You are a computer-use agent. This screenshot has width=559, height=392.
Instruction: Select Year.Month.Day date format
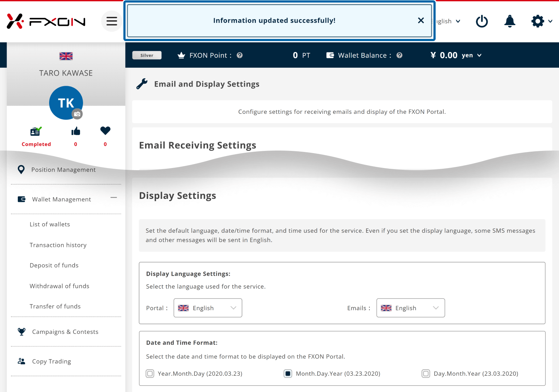[150, 373]
